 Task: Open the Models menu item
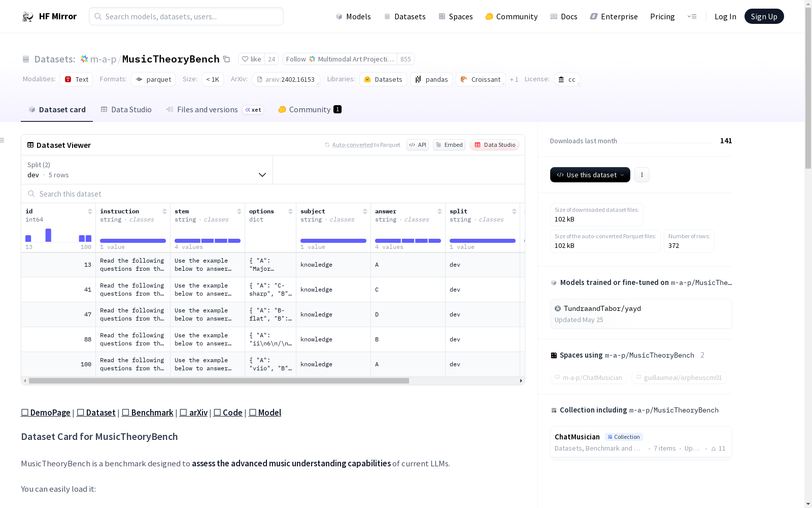353,17
